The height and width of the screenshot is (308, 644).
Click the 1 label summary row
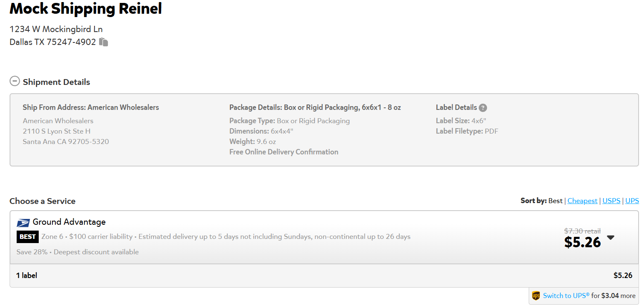(324, 276)
